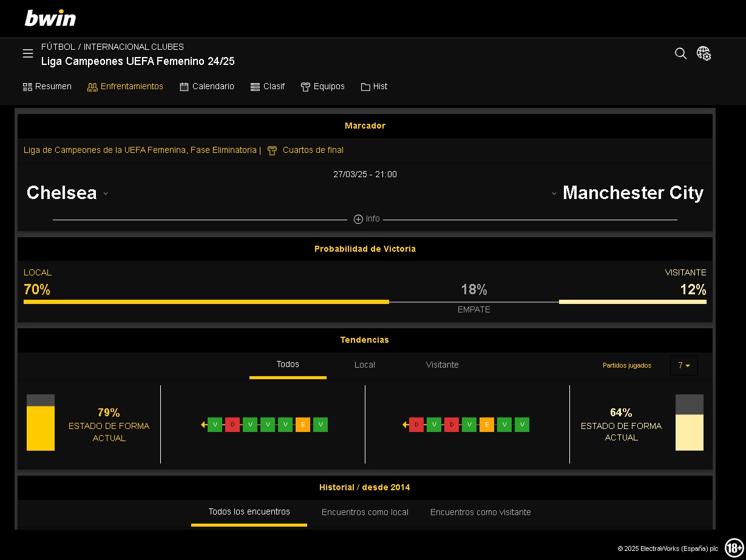Click the 70% local win probability bar
This screenshot has height=560, width=746.
(206, 302)
